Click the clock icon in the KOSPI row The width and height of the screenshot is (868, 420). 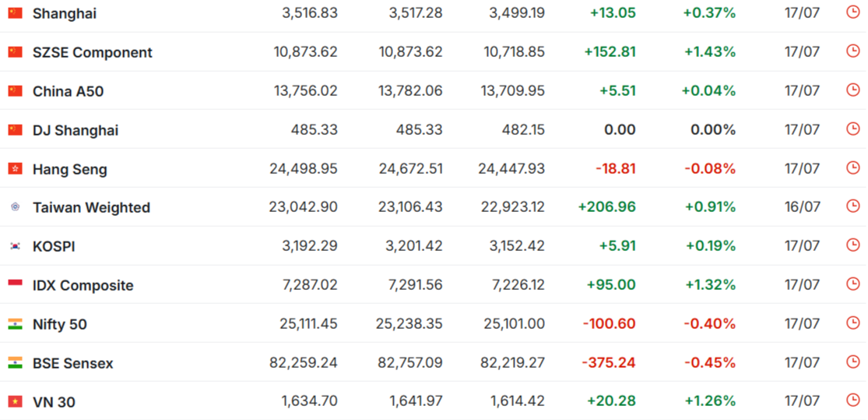(x=853, y=245)
